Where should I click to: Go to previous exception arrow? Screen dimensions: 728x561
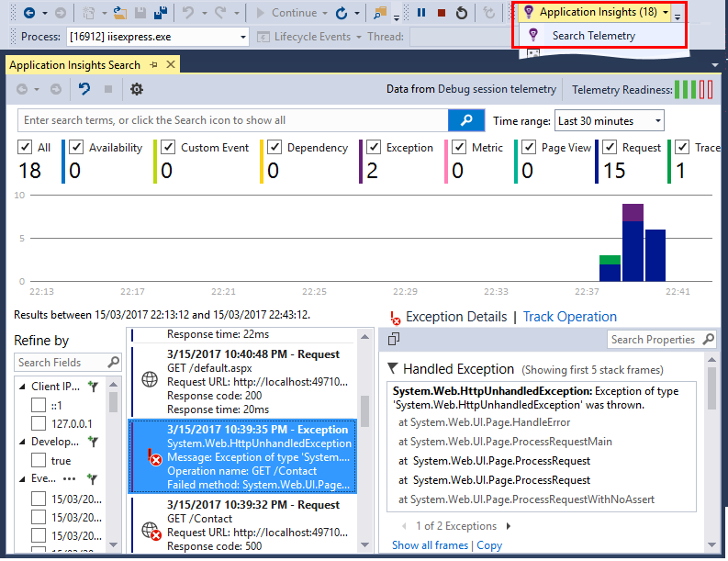[404, 526]
